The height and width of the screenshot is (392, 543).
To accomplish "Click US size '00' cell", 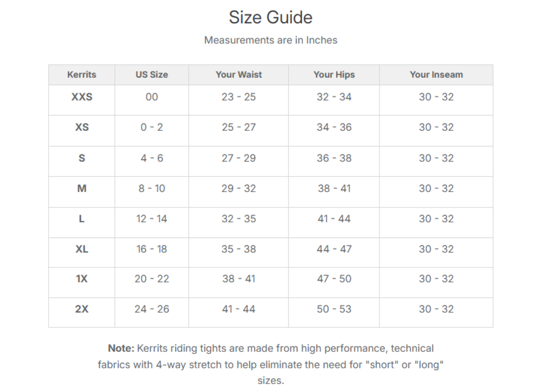I will pyautogui.click(x=151, y=97).
